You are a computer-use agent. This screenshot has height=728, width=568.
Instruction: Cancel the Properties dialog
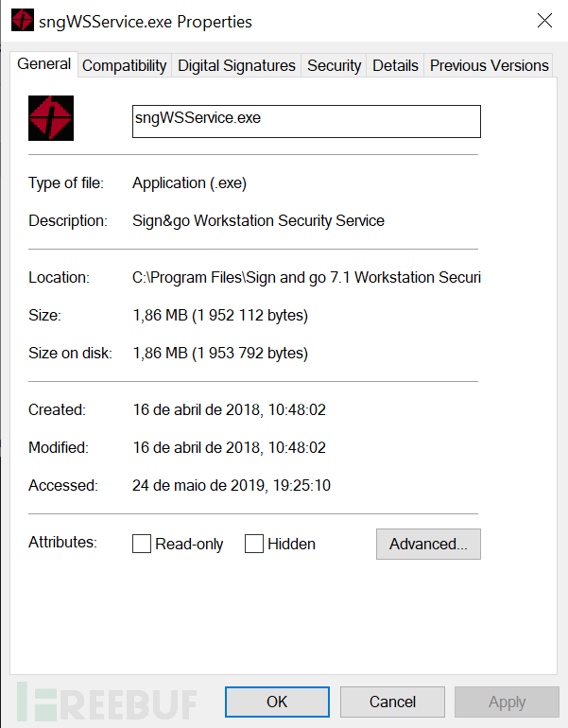click(x=392, y=702)
